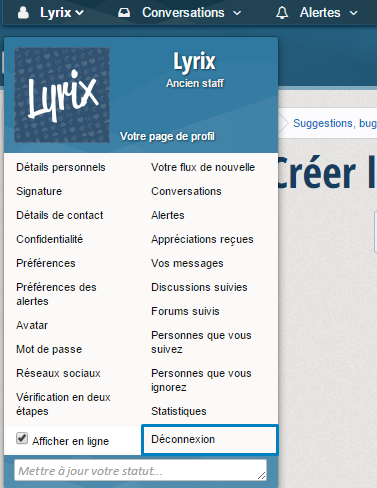Open the Lyrix username heading link
This screenshot has width=377, height=488.
(194, 61)
